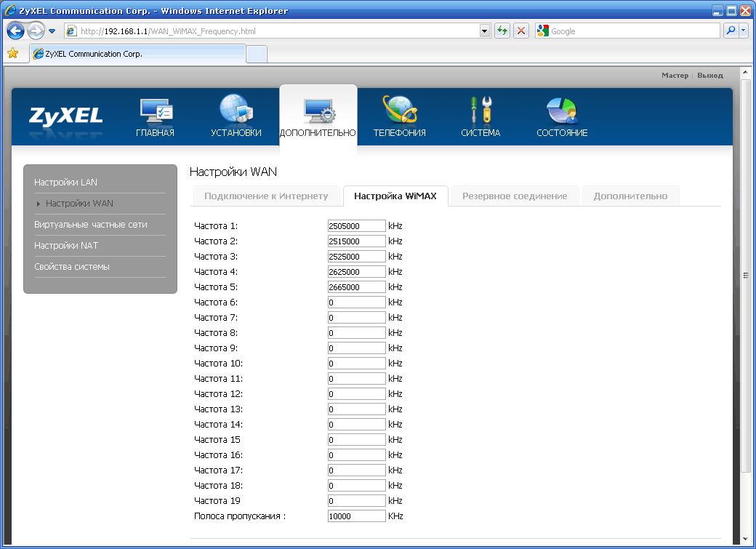Switch to Подключение к Интернету tab
This screenshot has width=756, height=549.
click(x=266, y=196)
